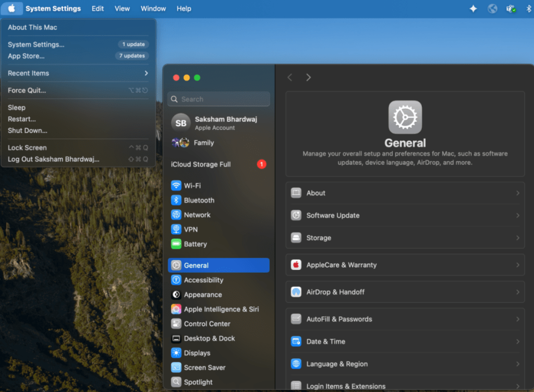Click the Desktop & Dock icon
This screenshot has width=534, height=392.
pos(176,338)
